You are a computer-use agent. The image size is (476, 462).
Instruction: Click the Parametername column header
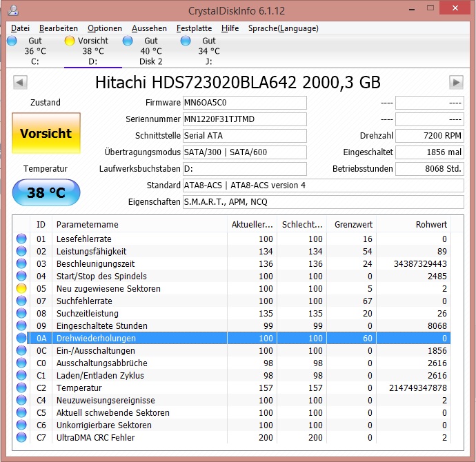tap(139, 225)
